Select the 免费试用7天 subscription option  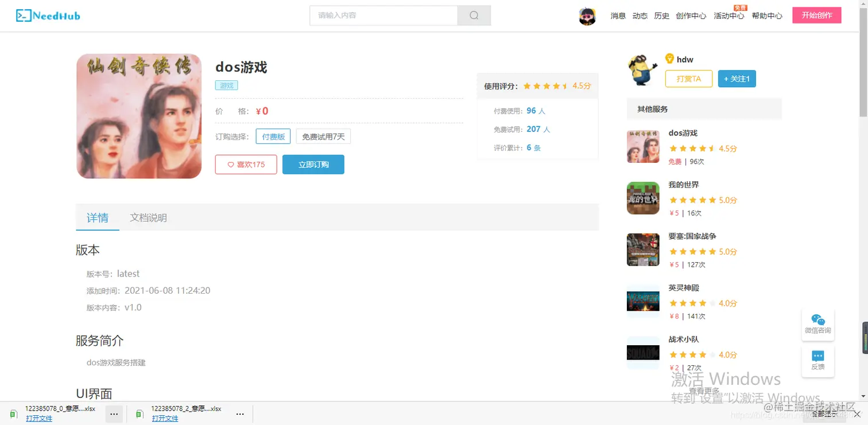click(323, 137)
